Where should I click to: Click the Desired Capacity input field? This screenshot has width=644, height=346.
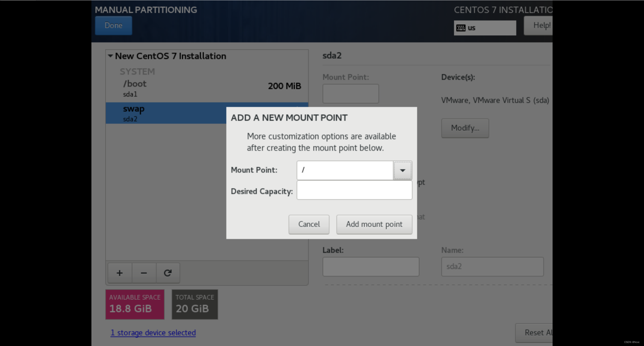(x=354, y=190)
